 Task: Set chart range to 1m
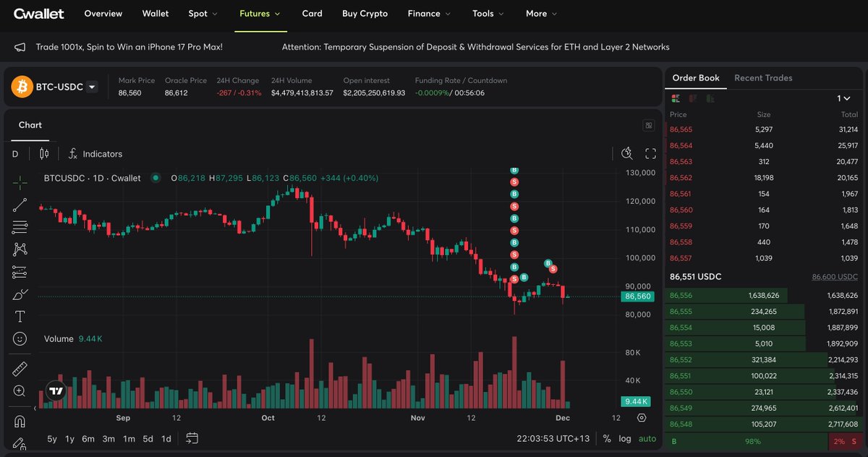129,439
